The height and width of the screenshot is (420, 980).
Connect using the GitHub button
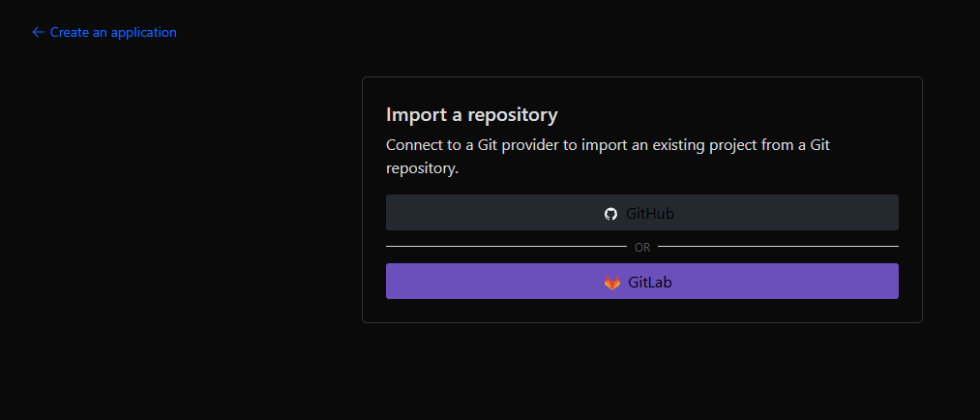(x=641, y=213)
